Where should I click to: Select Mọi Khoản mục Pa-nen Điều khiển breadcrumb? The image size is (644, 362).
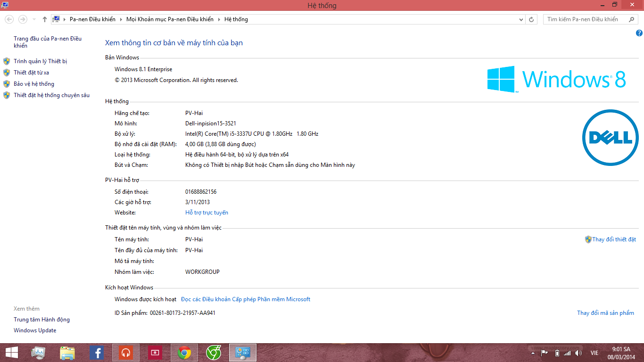[x=170, y=19]
